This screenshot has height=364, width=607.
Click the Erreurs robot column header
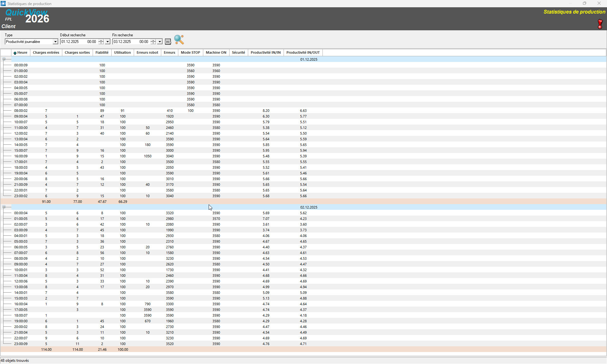point(147,53)
